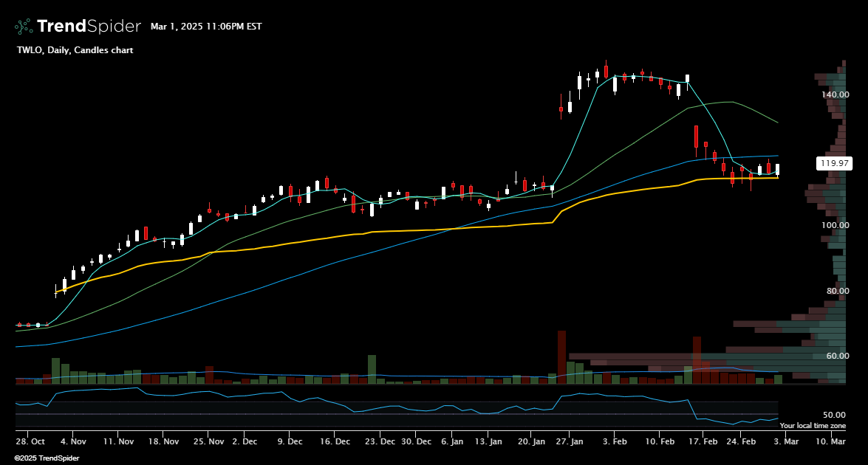
Task: Click the highest red candle in early February
Action: (x=606, y=70)
